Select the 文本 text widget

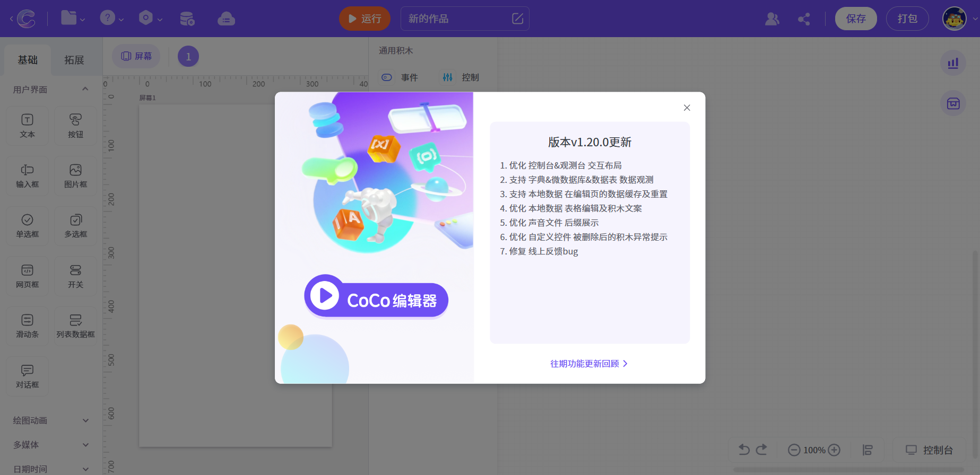pyautogui.click(x=28, y=126)
